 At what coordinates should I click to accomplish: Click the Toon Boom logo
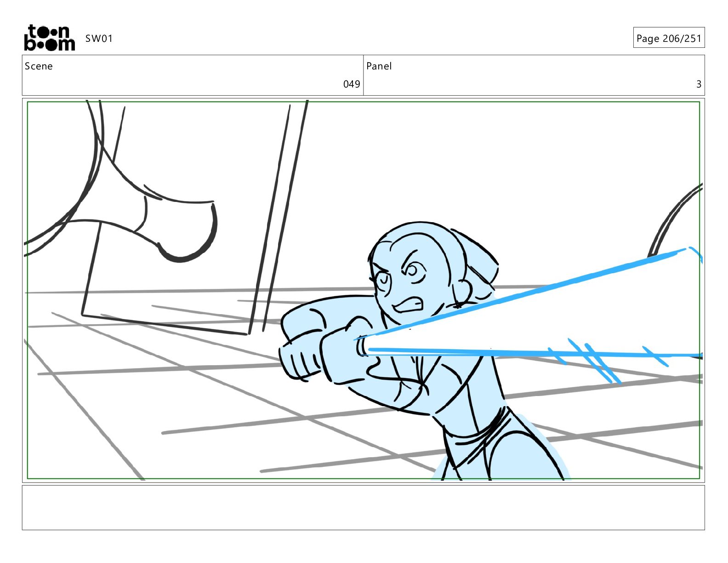click(x=49, y=38)
